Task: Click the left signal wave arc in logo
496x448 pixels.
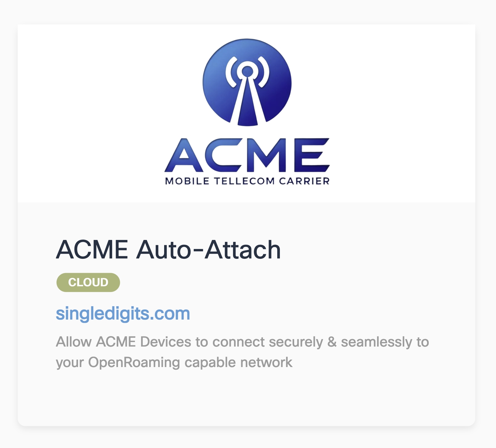Action: (x=231, y=72)
